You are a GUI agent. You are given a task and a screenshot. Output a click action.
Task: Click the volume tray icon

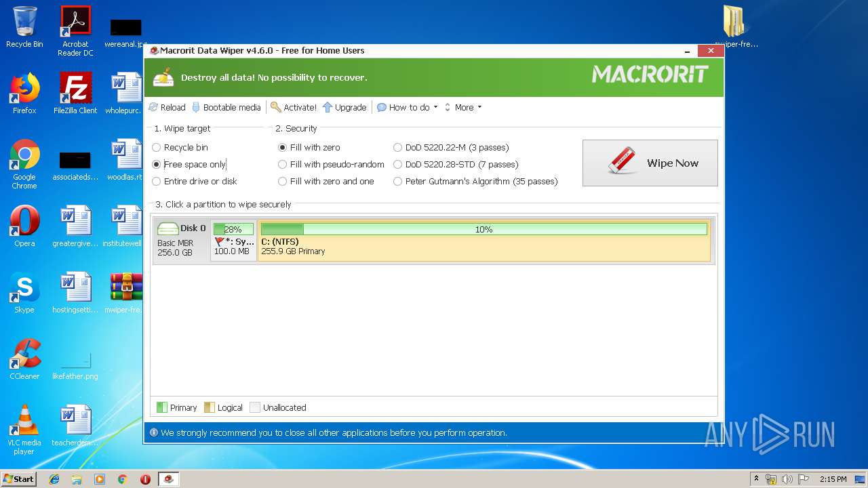(787, 479)
